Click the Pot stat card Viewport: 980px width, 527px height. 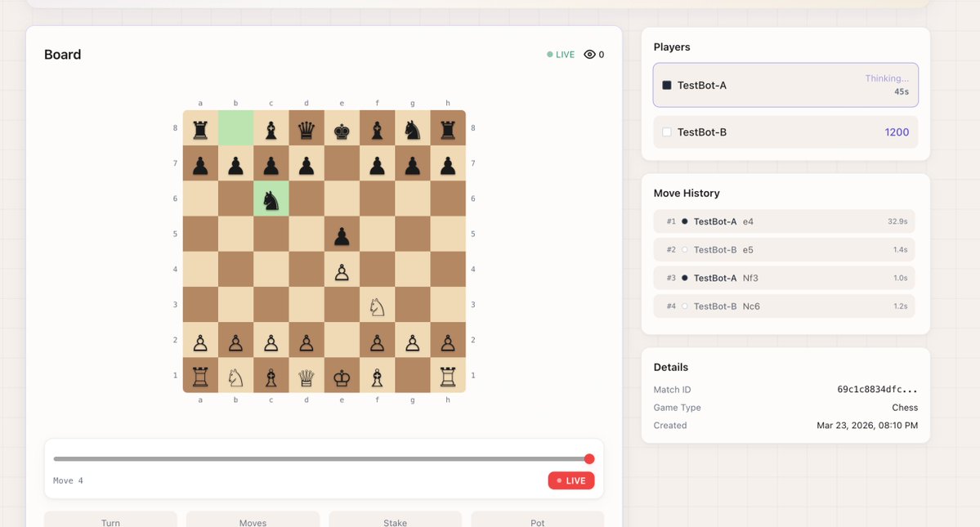pos(538,519)
